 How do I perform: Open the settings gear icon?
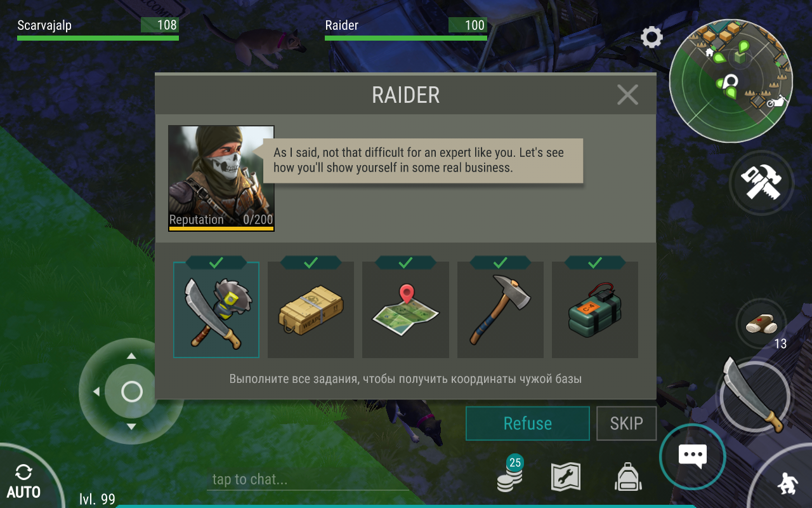(x=652, y=37)
